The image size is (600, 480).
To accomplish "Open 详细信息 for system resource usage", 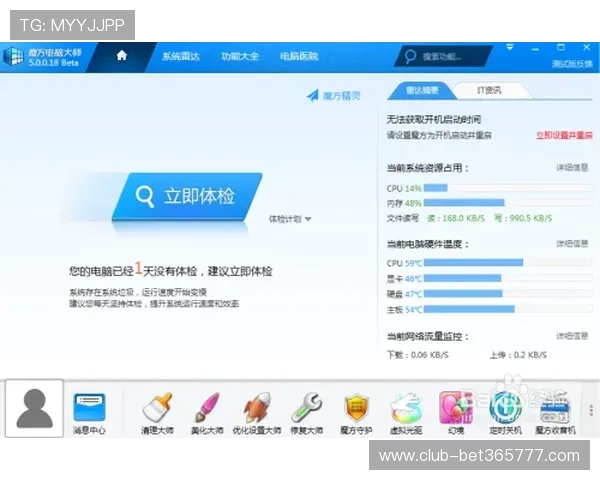I will 572,168.
